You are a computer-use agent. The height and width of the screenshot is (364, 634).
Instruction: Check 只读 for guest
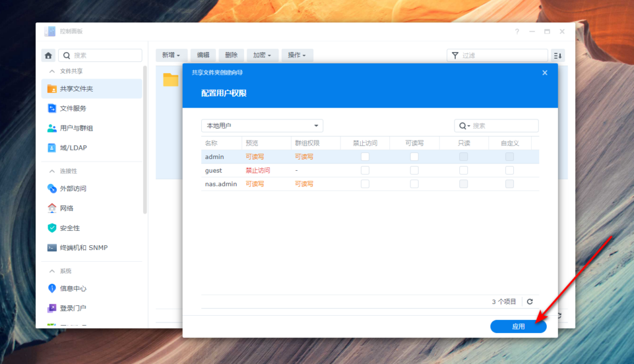pos(464,170)
